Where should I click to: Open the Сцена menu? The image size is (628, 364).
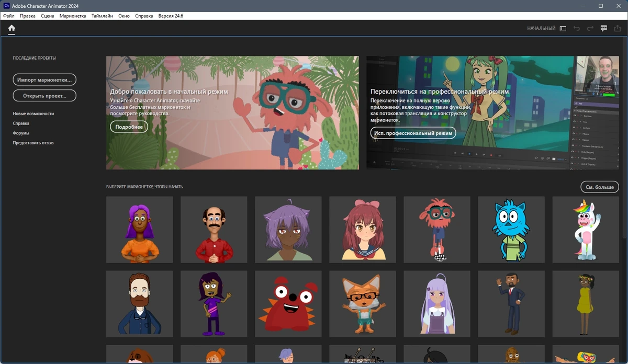[x=48, y=16]
